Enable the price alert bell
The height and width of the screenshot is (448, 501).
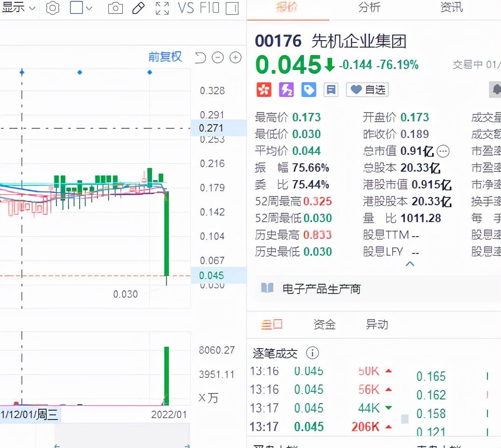[498, 90]
